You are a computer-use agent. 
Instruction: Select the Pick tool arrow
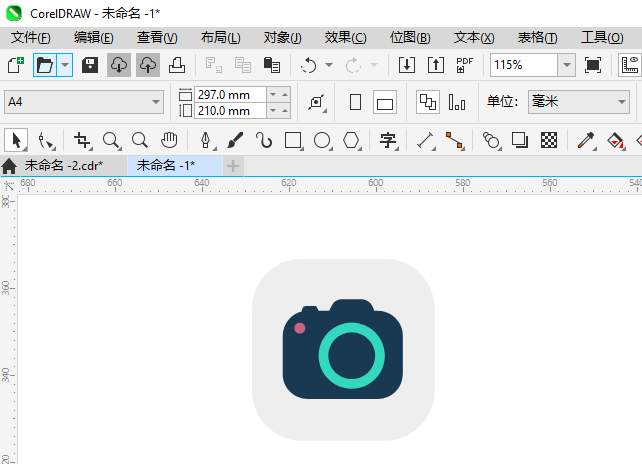click(x=16, y=140)
